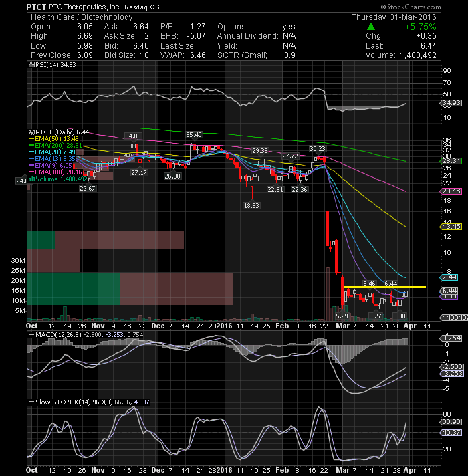This screenshot has height=476, width=468.
Task: Click the header Volume value 1,400,492
Action: tap(418, 55)
